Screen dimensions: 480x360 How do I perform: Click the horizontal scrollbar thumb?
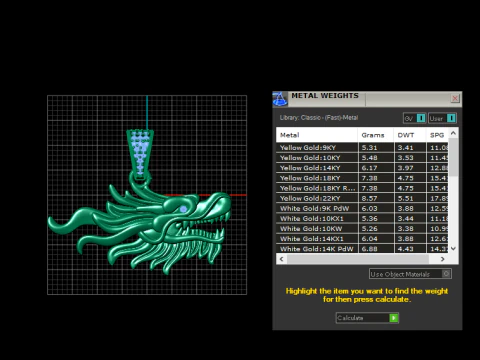click(358, 259)
